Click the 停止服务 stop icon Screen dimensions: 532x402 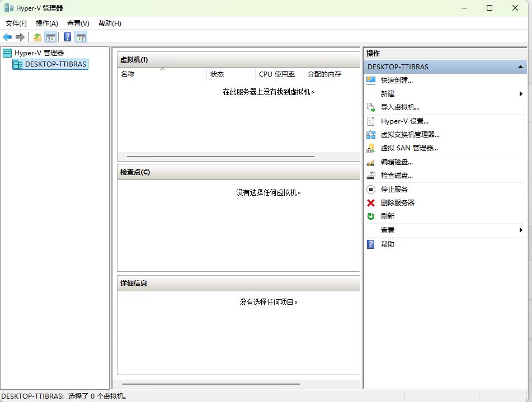point(371,190)
